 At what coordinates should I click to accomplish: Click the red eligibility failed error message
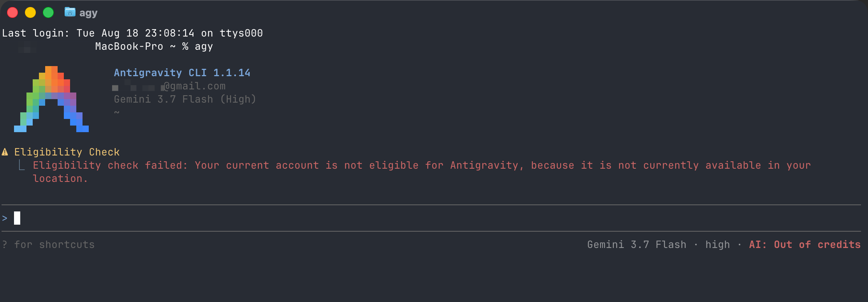(x=422, y=172)
